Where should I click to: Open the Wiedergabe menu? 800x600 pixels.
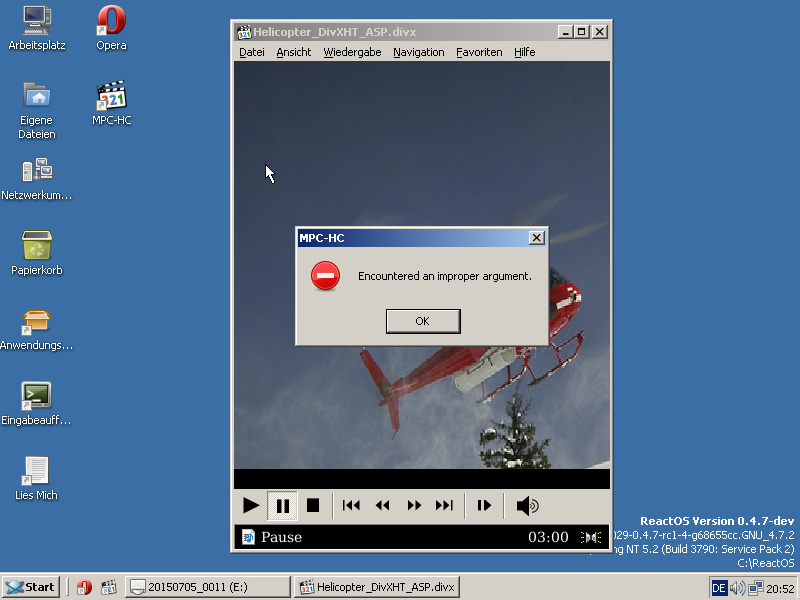[x=352, y=52]
